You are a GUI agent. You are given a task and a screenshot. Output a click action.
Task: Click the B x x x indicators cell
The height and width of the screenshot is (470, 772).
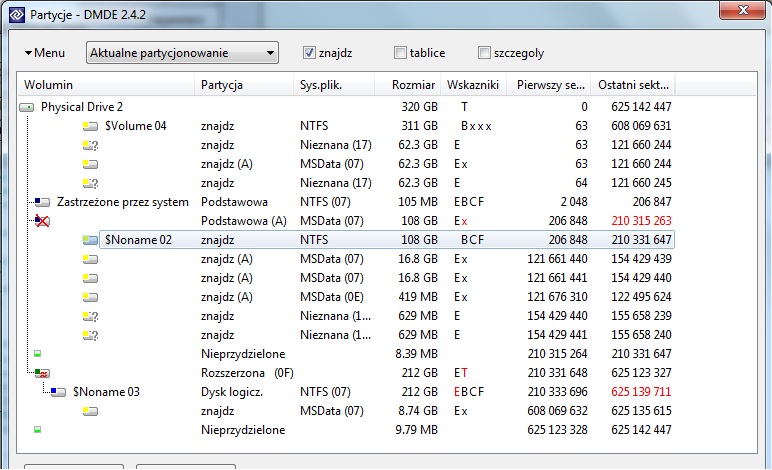pos(476,126)
